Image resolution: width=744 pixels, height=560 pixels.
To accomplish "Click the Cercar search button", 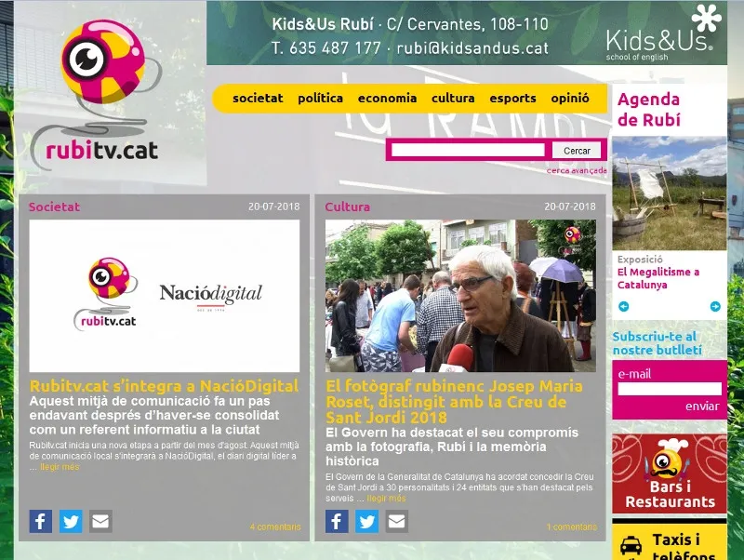I will 577,151.
